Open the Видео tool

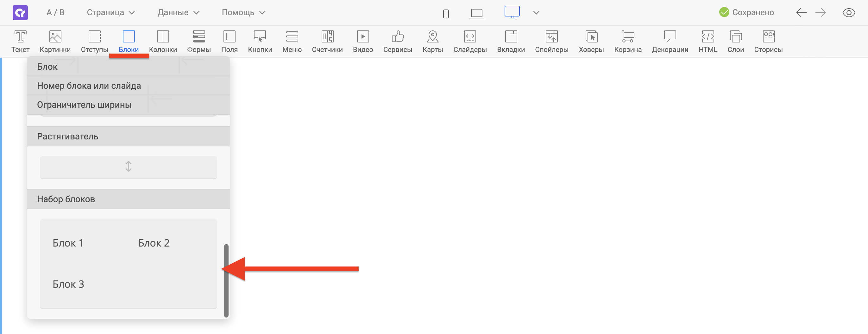pyautogui.click(x=363, y=42)
